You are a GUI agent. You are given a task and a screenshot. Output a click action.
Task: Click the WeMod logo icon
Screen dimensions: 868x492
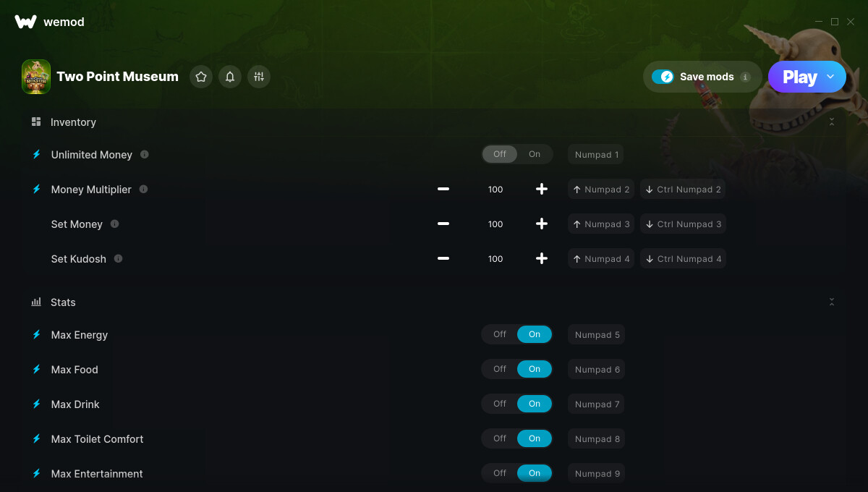click(26, 22)
